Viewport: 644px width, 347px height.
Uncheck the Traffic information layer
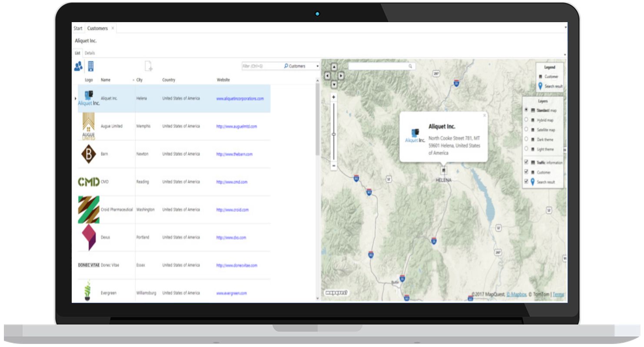527,162
